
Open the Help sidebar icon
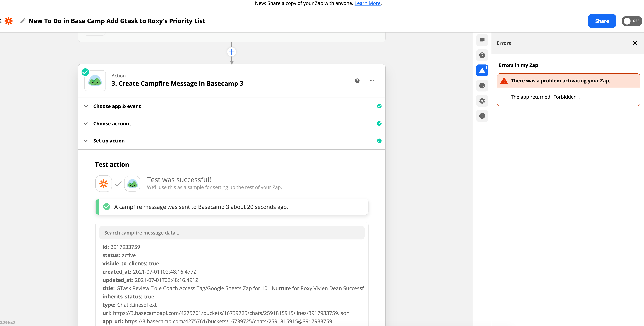point(482,55)
